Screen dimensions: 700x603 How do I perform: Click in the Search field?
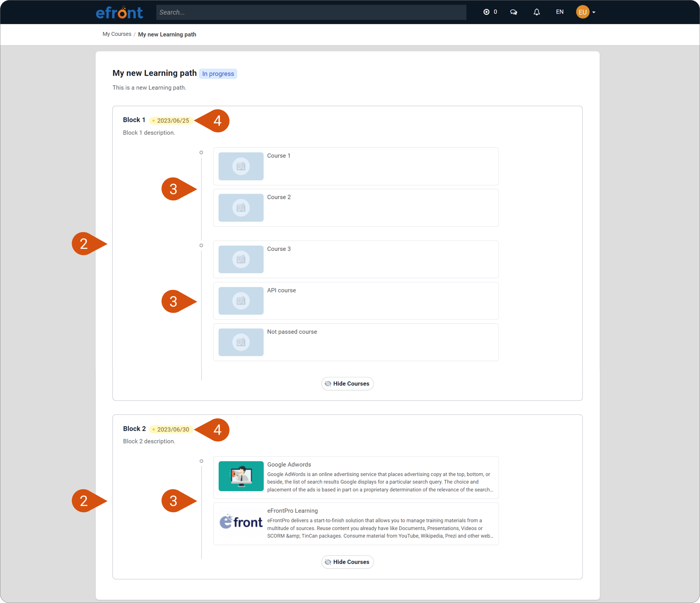point(311,12)
